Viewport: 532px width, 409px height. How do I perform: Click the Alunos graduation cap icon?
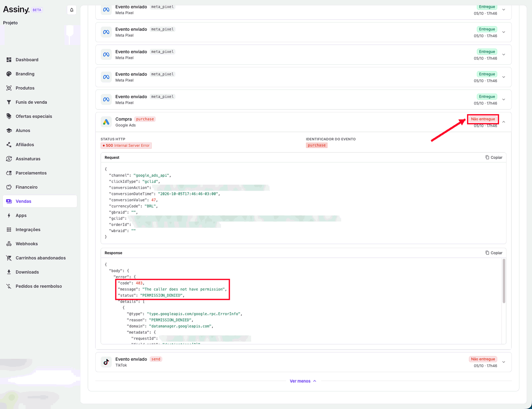point(9,130)
